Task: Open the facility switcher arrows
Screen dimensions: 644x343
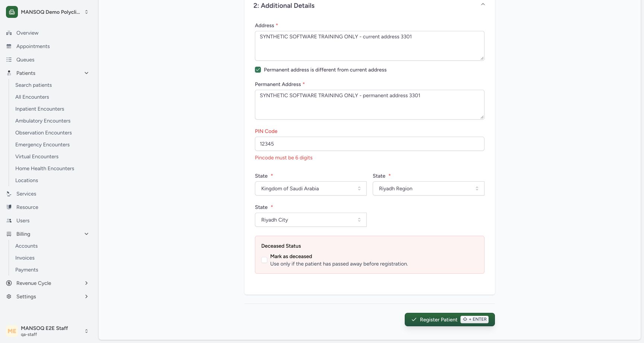Action: click(x=86, y=12)
